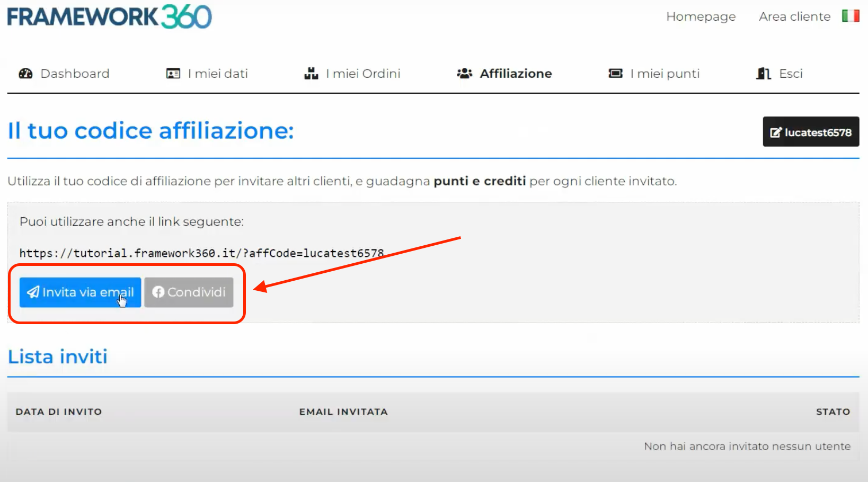The width and height of the screenshot is (868, 482).
Task: Click the I miei punti card icon
Action: [x=615, y=73]
